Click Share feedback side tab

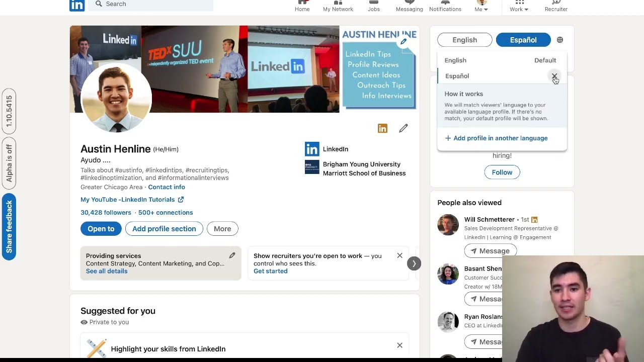point(9,227)
